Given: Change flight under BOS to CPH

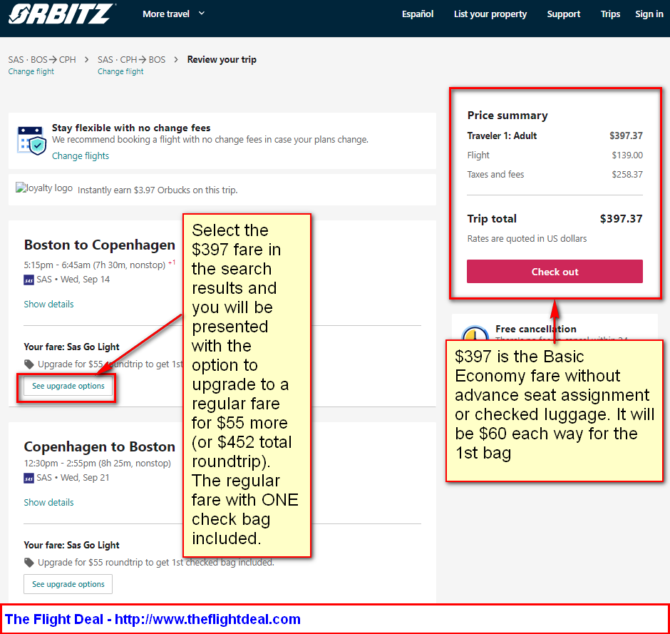Looking at the screenshot, I should tap(31, 71).
